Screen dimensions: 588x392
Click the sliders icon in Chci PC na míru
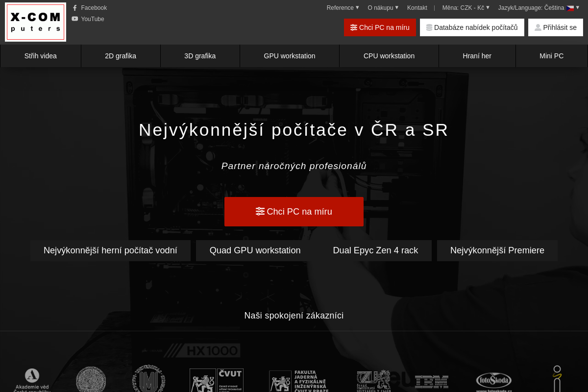coord(354,27)
